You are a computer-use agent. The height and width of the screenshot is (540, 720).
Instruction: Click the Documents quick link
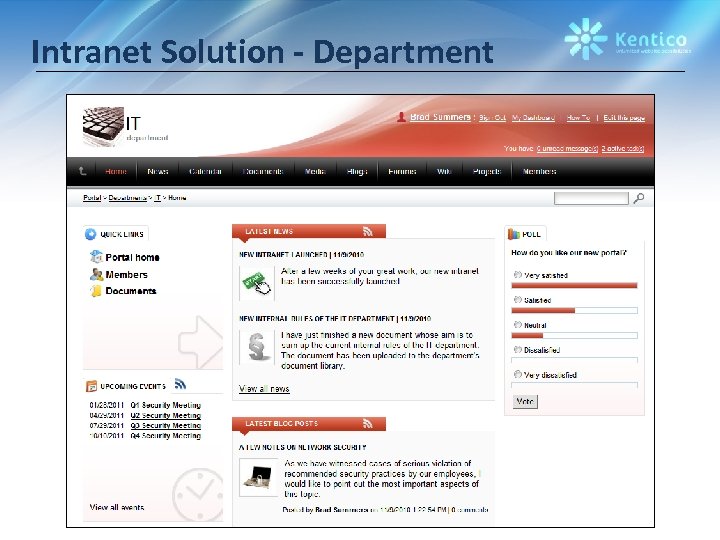(131, 291)
